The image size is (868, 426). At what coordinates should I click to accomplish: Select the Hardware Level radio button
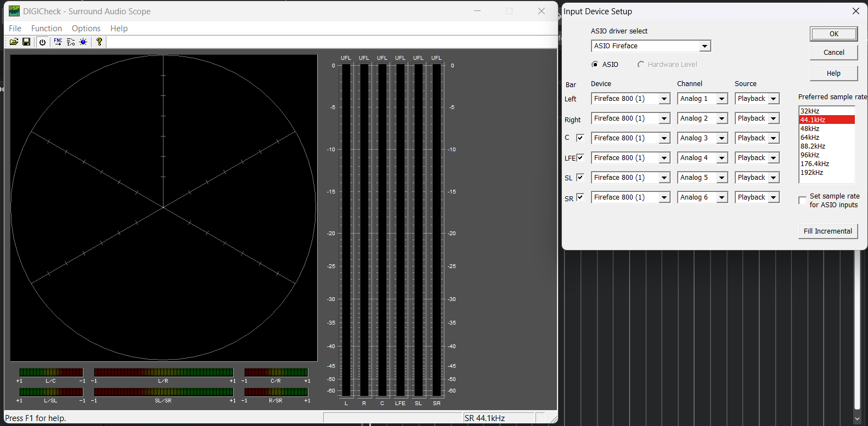point(641,65)
